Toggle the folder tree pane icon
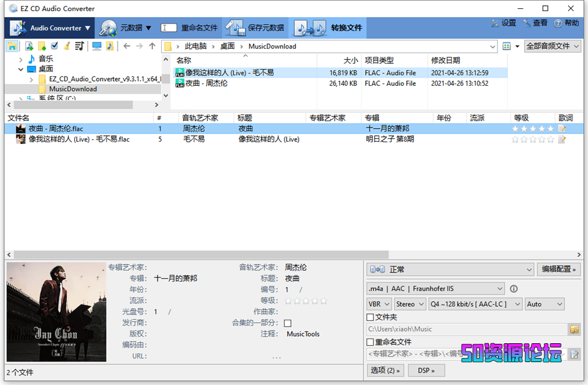Image resolution: width=588 pixels, height=385 pixels. pyautogui.click(x=12, y=46)
